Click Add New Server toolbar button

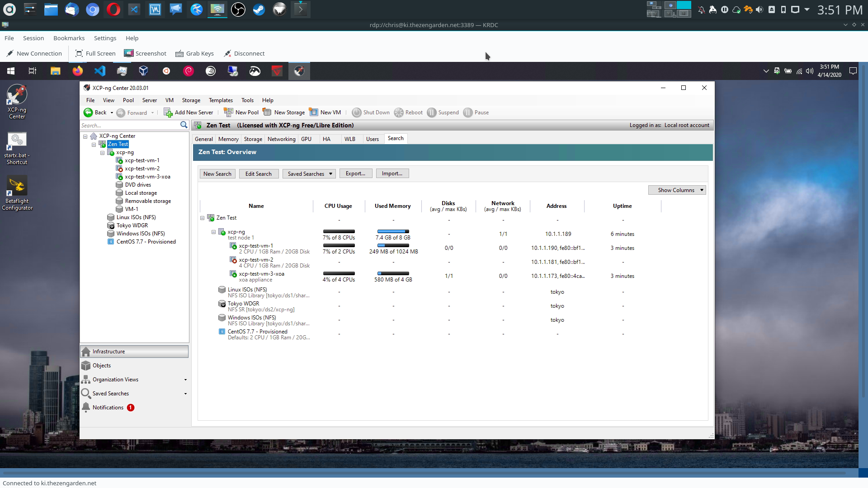188,113
